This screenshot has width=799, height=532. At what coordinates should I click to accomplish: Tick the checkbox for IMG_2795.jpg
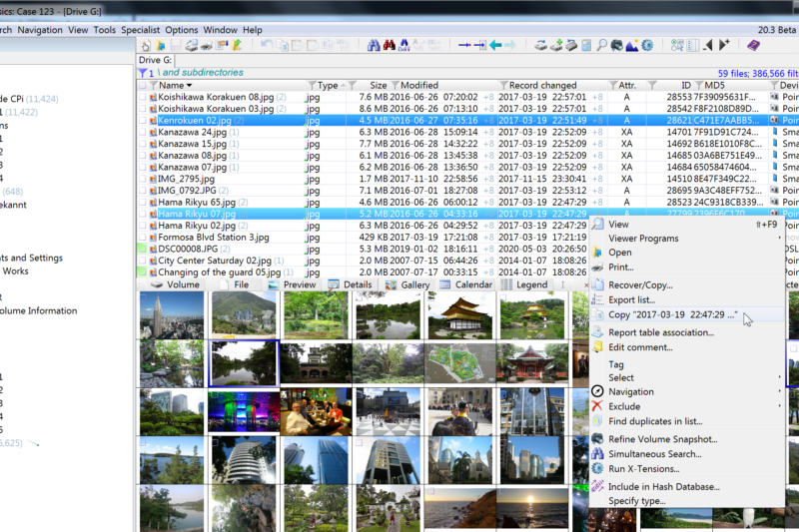[x=143, y=179]
